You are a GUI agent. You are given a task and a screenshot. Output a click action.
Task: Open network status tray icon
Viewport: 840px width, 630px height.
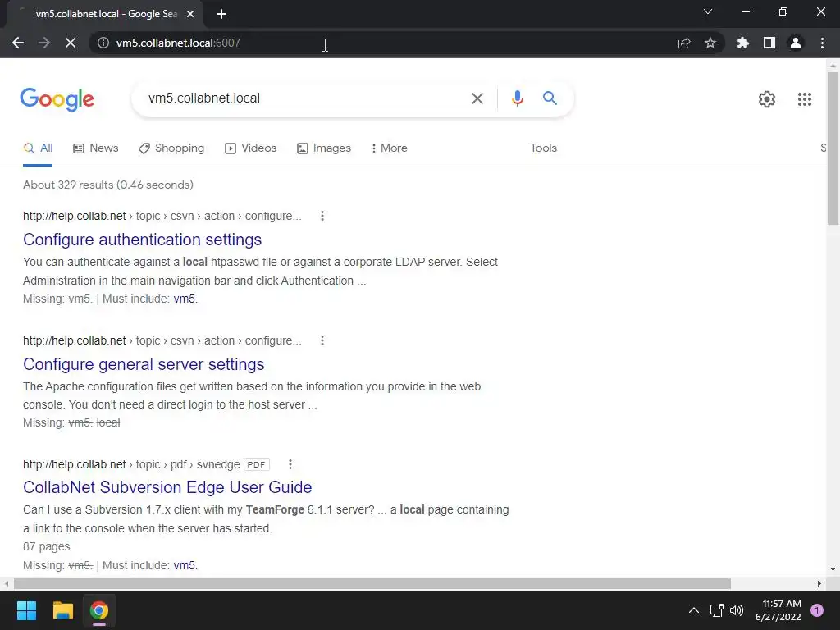(x=716, y=610)
